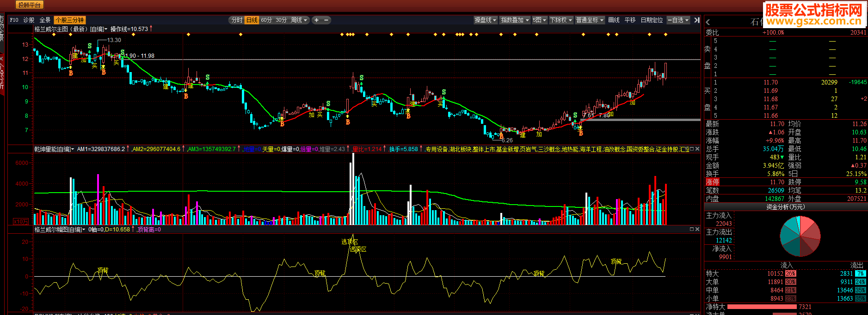The height and width of the screenshot is (315, 868).
Task: Open the 诊股 stock diagnosis tab
Action: [x=29, y=20]
